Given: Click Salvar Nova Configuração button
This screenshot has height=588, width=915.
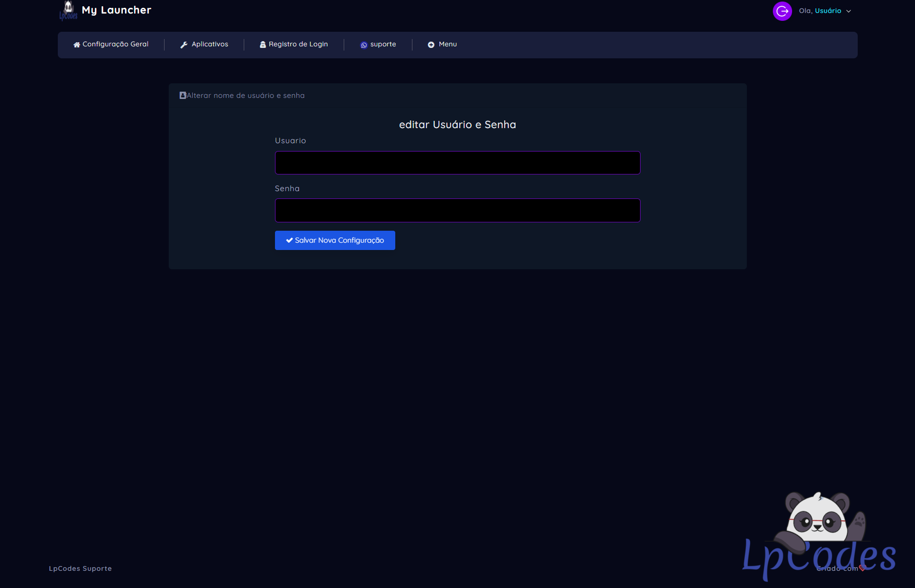Looking at the screenshot, I should click(335, 240).
